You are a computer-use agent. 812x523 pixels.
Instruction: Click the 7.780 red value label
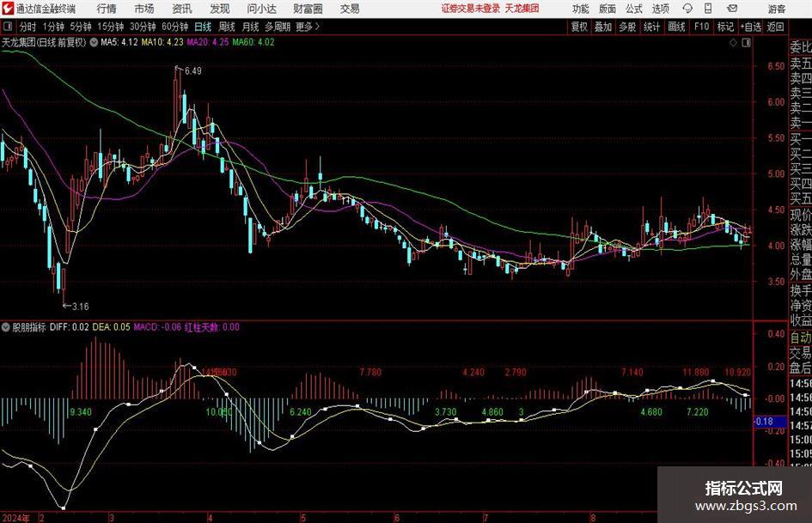pos(370,373)
